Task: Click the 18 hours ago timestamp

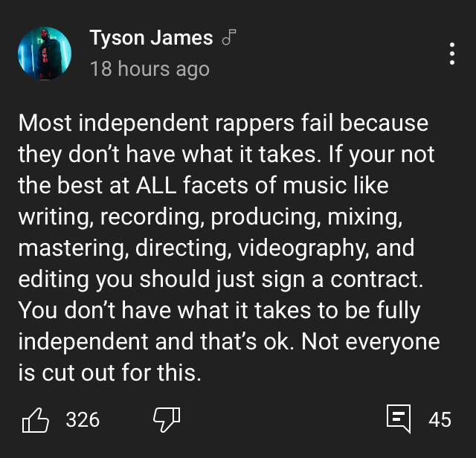Action: pos(149,68)
